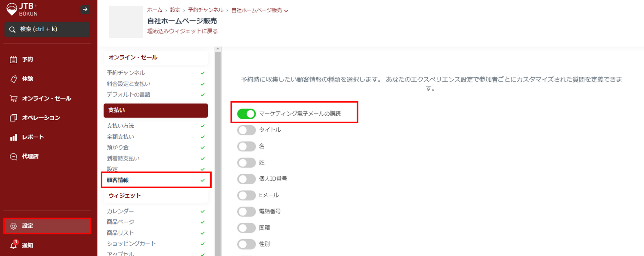Click the 検索 search field
This screenshot has height=256, width=644.
point(48,29)
